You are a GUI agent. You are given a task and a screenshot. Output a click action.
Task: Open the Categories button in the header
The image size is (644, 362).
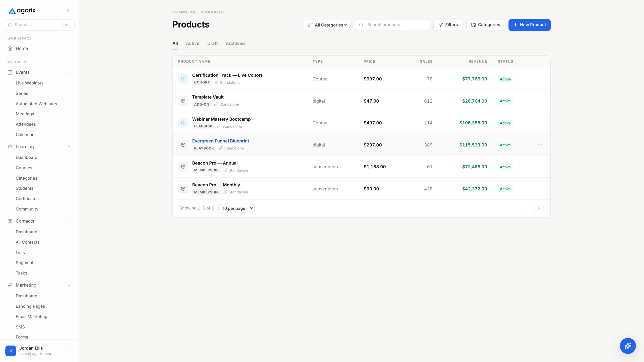pyautogui.click(x=485, y=25)
